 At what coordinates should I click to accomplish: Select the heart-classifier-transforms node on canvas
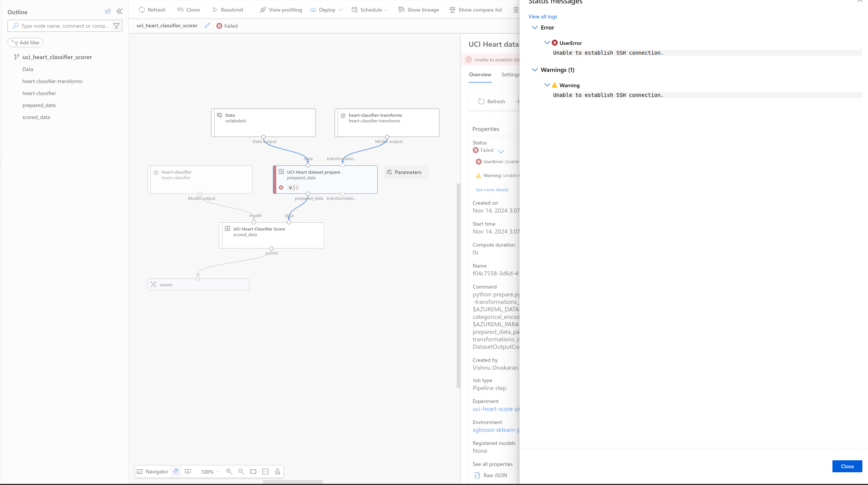pos(387,123)
